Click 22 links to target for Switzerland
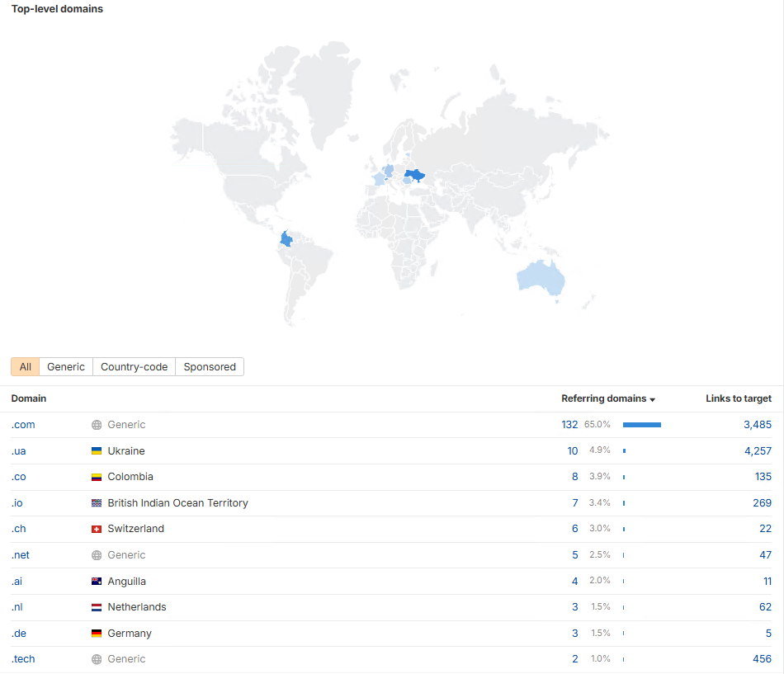This screenshot has width=784, height=674. (766, 529)
